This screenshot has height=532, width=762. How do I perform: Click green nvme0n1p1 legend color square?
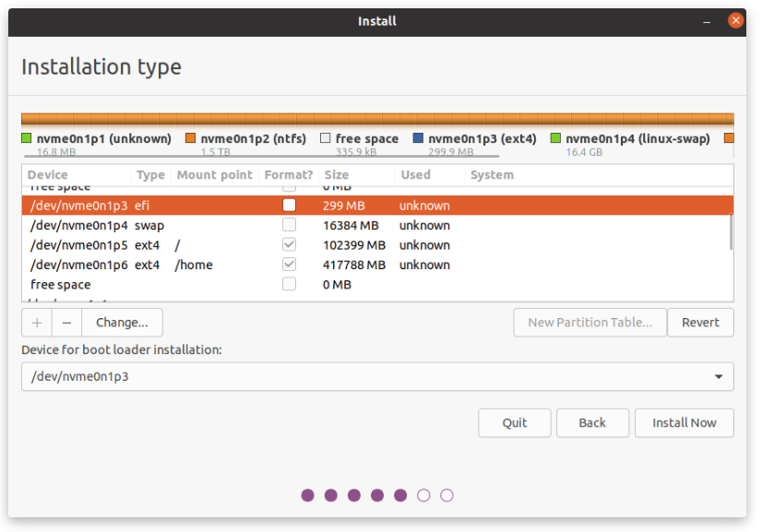pyautogui.click(x=27, y=138)
